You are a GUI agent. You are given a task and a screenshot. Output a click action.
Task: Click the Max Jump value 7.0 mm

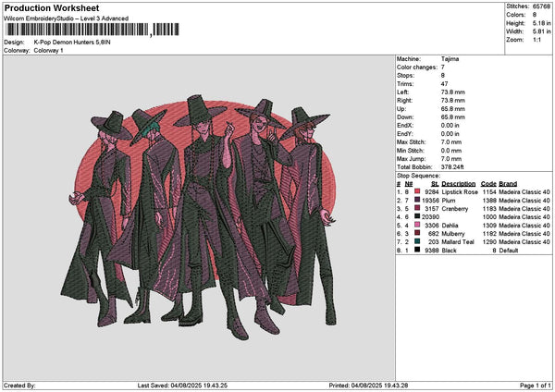tap(451, 159)
